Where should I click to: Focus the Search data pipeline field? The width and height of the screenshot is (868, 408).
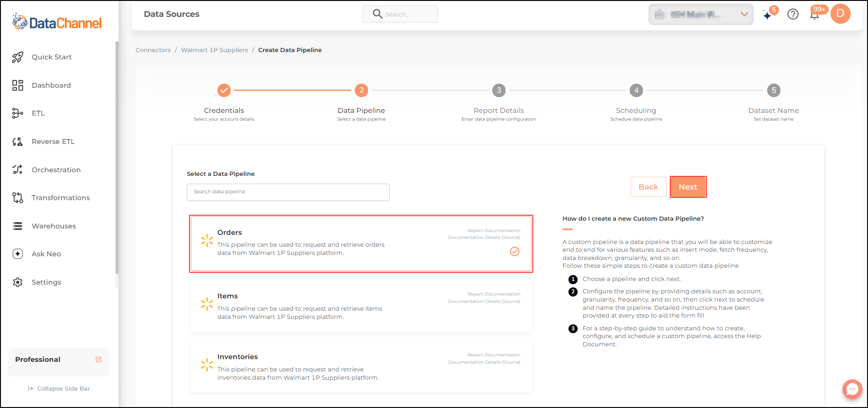point(288,192)
